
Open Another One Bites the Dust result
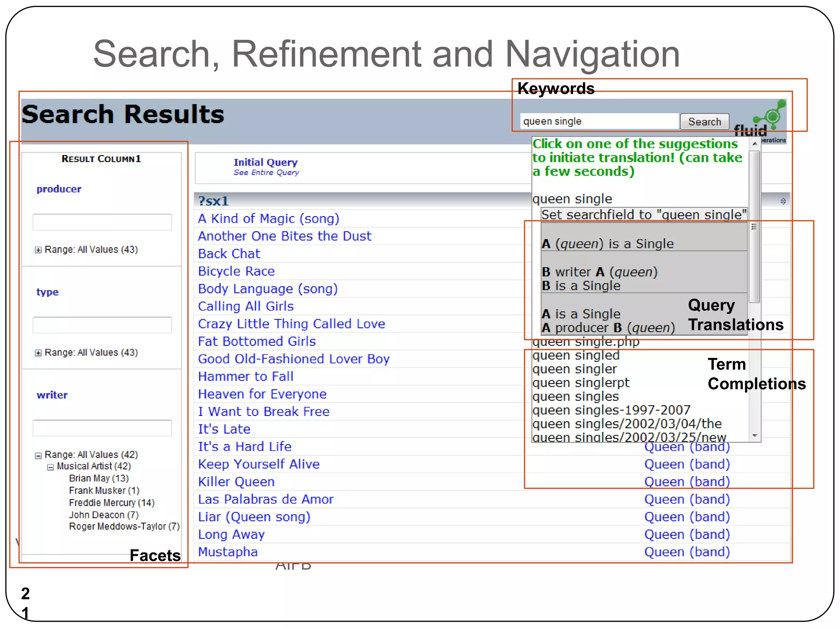285,236
